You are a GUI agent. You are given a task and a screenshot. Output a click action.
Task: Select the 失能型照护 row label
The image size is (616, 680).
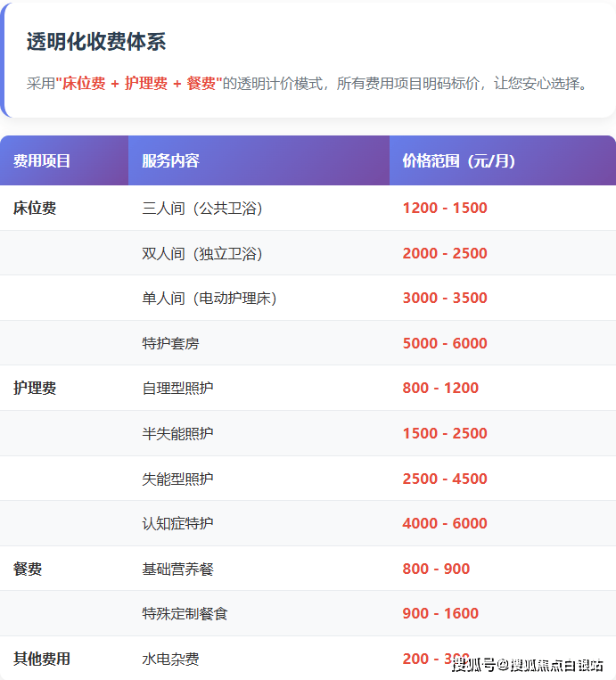[x=177, y=479]
